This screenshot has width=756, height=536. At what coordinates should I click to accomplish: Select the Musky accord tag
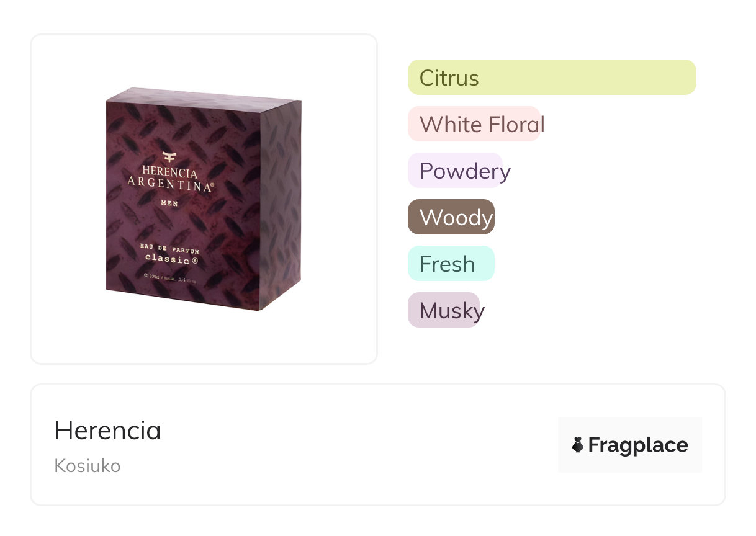coord(444,310)
